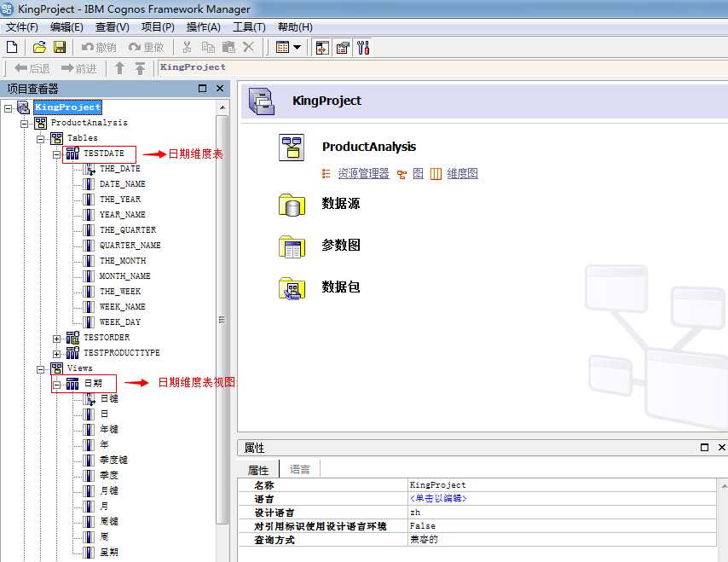Viewport: 728px width, 562px height.
Task: Click the New project toolbar icon
Action: [13, 47]
